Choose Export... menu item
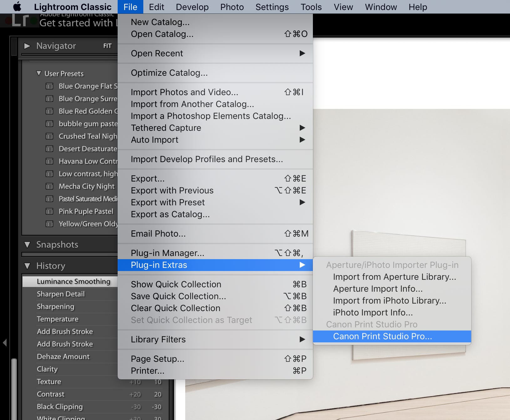Image resolution: width=510 pixels, height=420 pixels. (215, 178)
